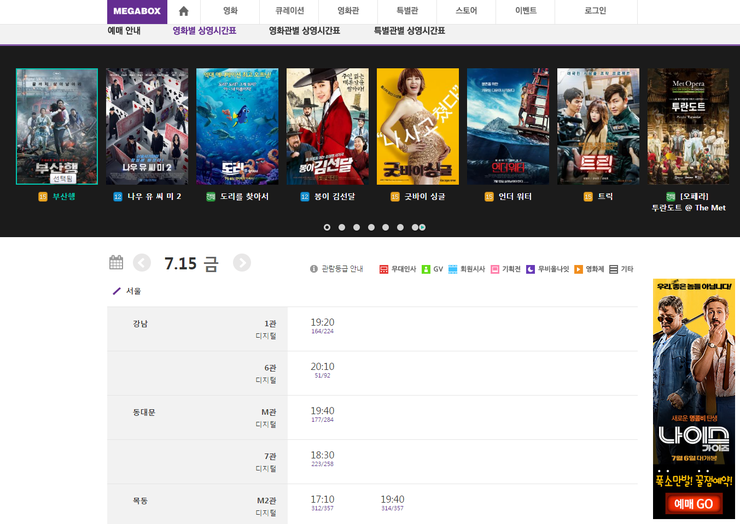Click the purple 무비올나잇 moon icon
Viewport: 740px width, 524px height.
(x=530, y=269)
